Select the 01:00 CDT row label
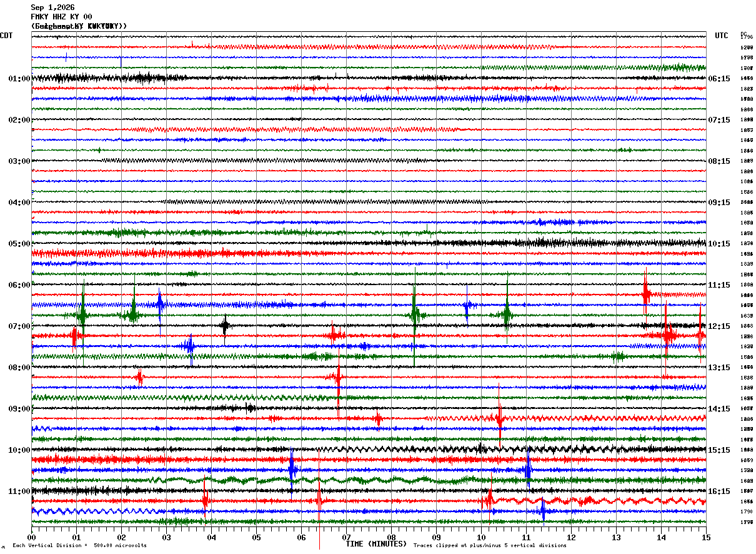This screenshot has height=554, width=756. (19, 79)
